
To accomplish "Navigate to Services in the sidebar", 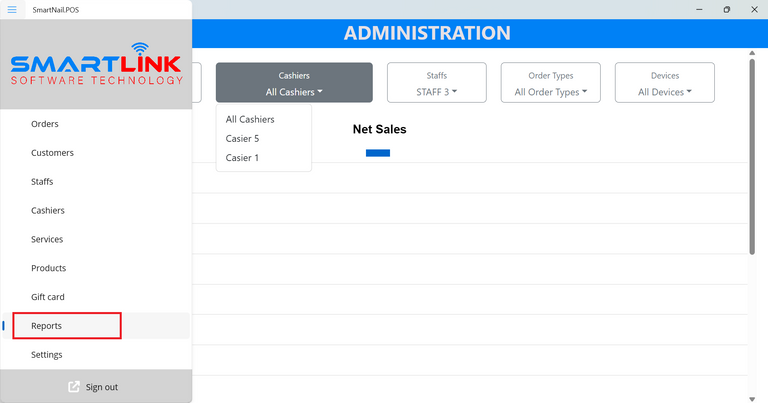I will click(47, 240).
